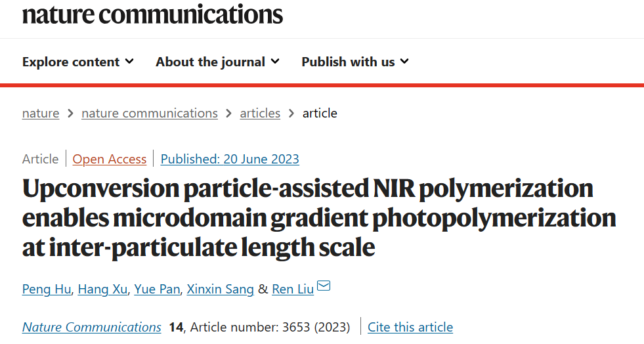This screenshot has height=344, width=644.
Task: Expand the Explore content dropdown
Action: point(78,62)
